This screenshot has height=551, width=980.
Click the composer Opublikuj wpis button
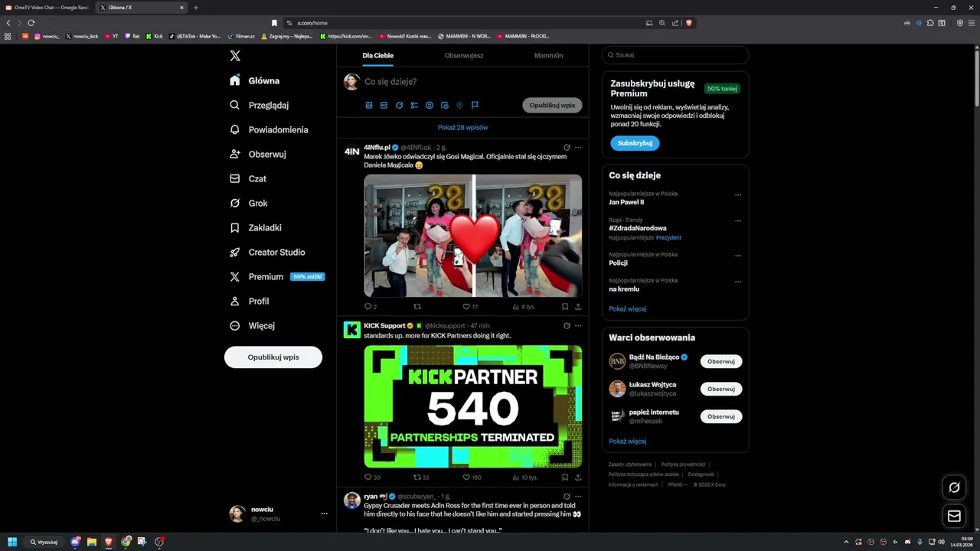click(552, 105)
